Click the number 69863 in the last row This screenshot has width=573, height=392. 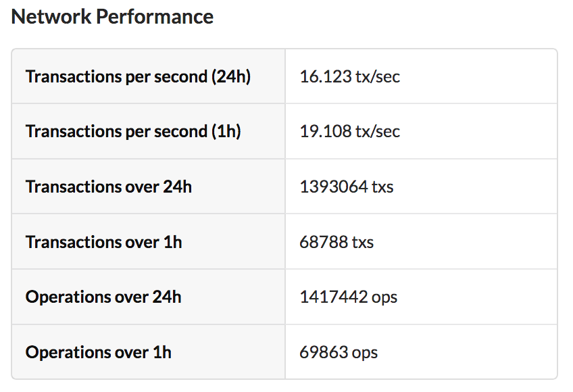tap(324, 352)
